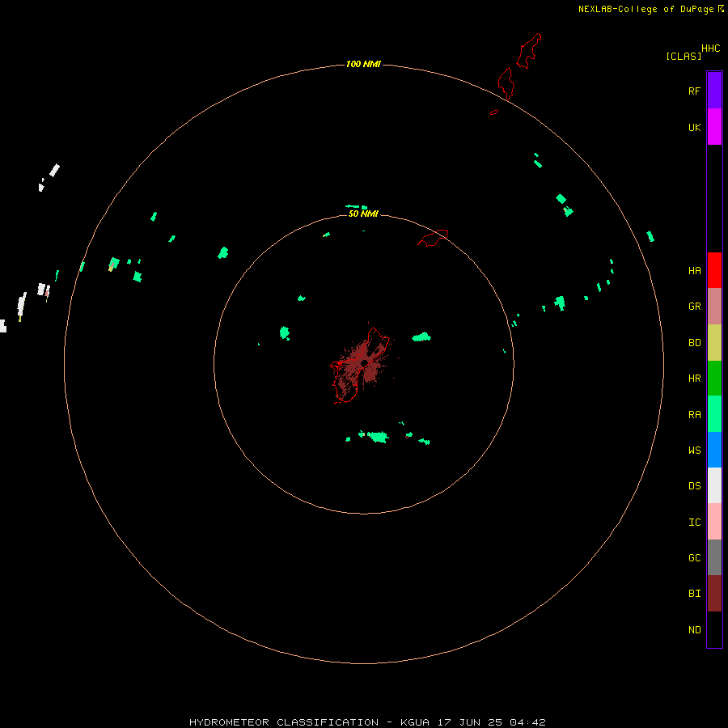
Task: Click the DS legend label
Action: (x=694, y=485)
